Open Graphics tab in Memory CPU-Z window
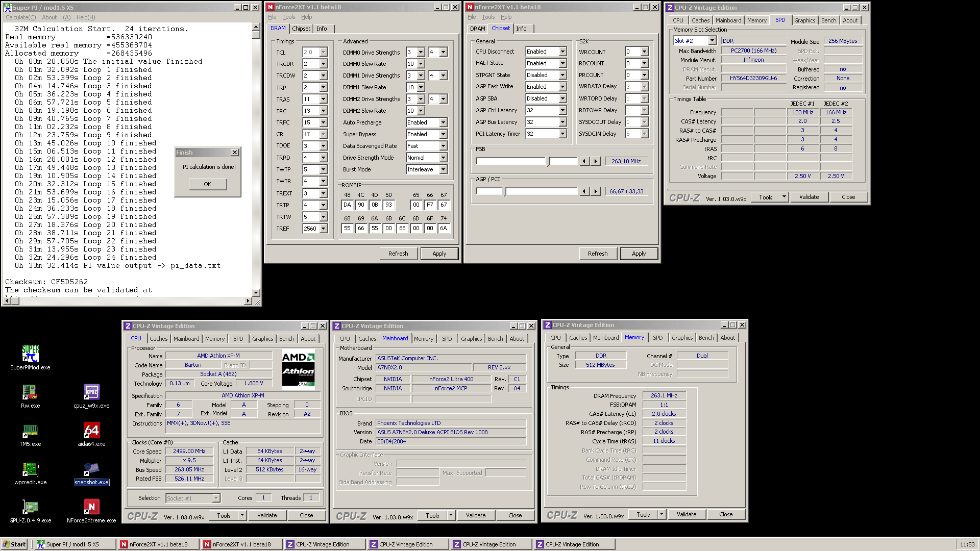Image resolution: width=980 pixels, height=551 pixels. coord(682,338)
